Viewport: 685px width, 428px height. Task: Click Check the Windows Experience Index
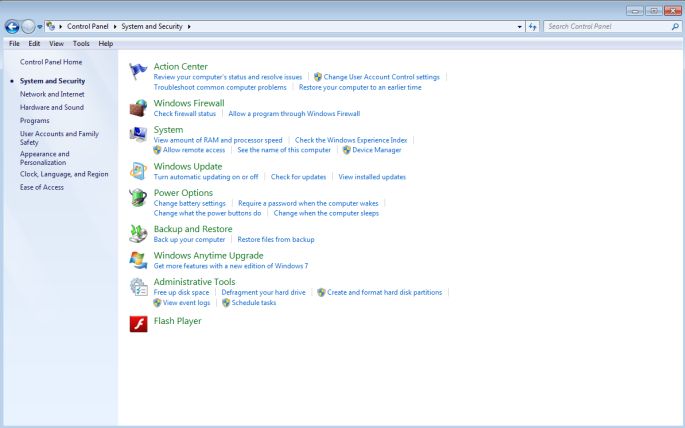pyautogui.click(x=351, y=140)
